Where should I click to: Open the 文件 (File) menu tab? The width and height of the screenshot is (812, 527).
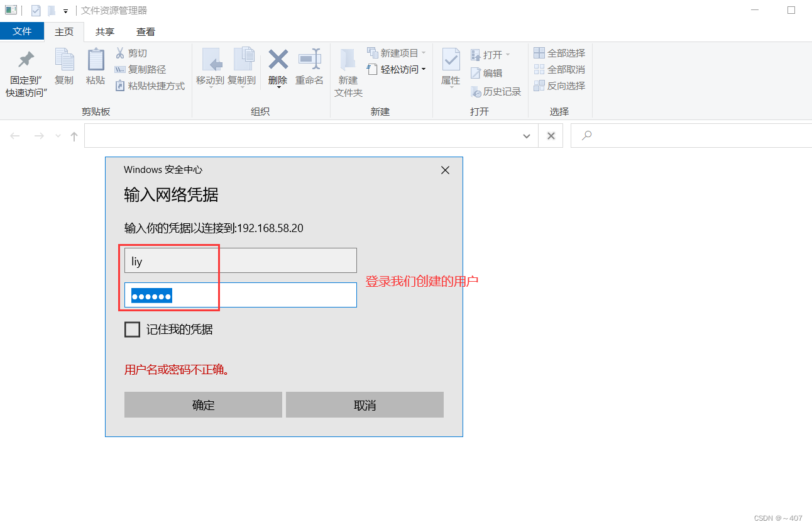pyautogui.click(x=22, y=31)
